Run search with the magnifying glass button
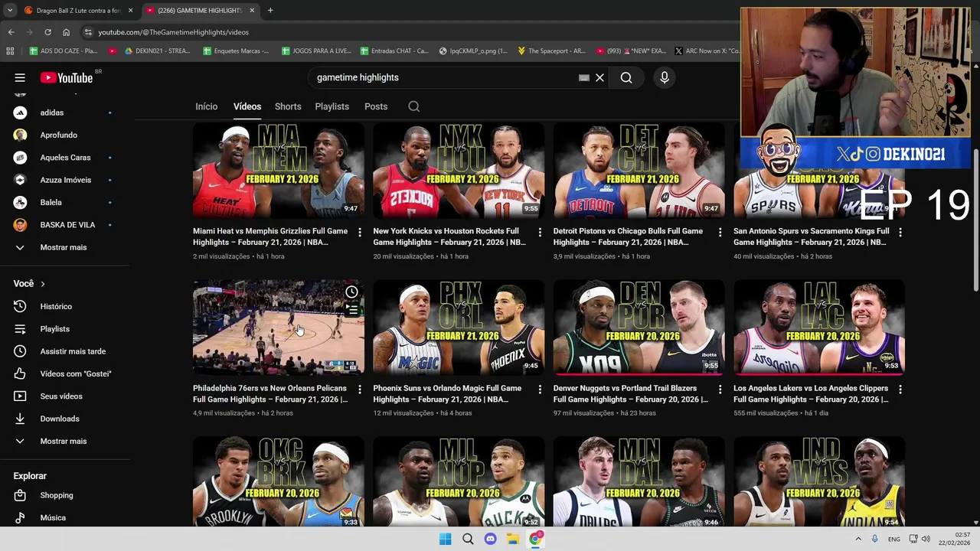The width and height of the screenshot is (980, 551). click(626, 77)
